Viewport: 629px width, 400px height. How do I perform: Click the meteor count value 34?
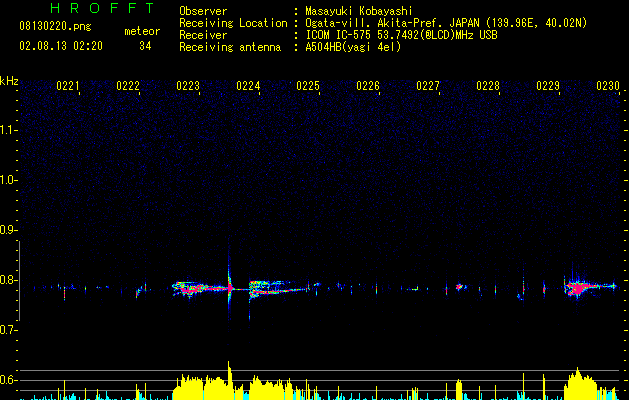point(145,46)
